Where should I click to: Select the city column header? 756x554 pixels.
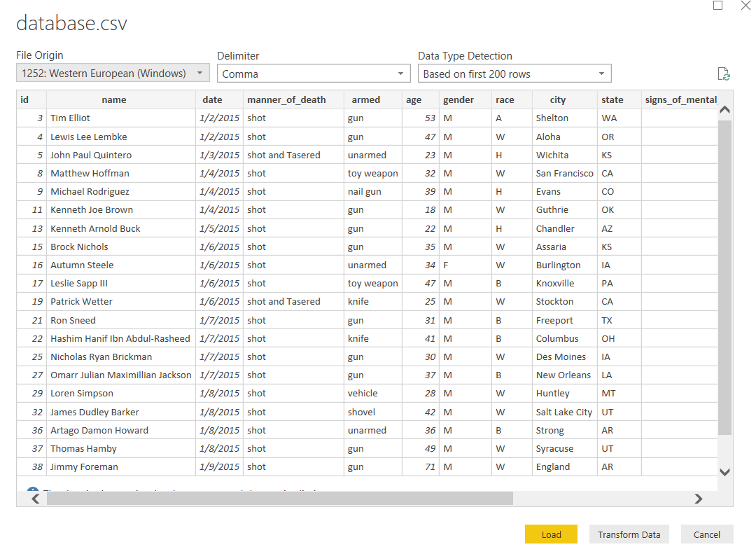565,100
